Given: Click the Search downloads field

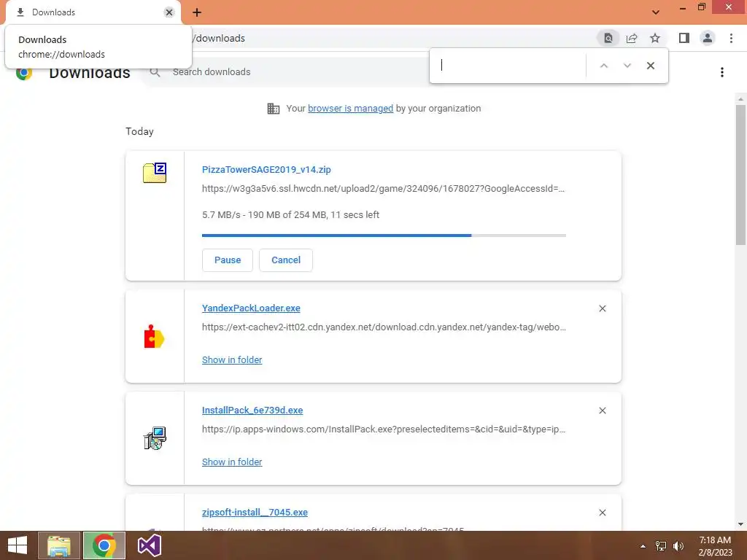Looking at the screenshot, I should click(x=286, y=72).
